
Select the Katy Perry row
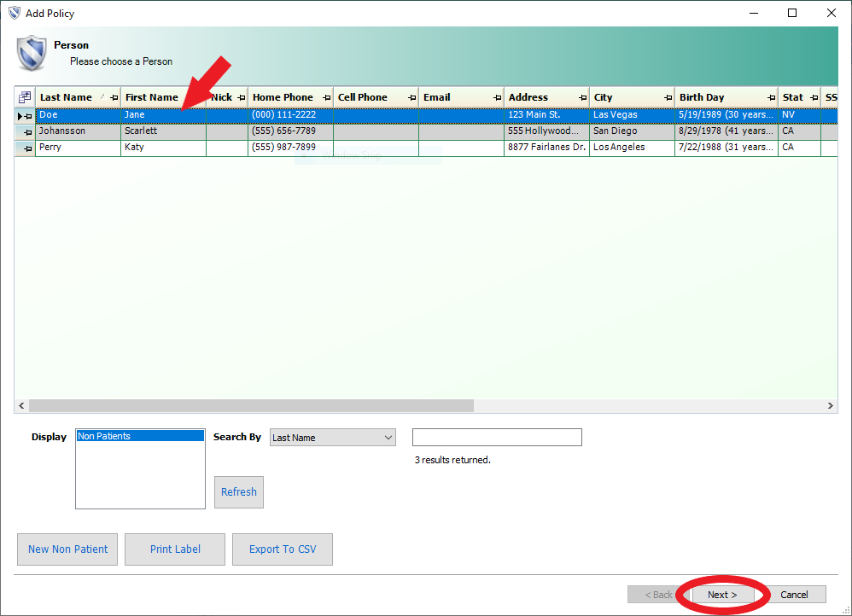point(256,148)
